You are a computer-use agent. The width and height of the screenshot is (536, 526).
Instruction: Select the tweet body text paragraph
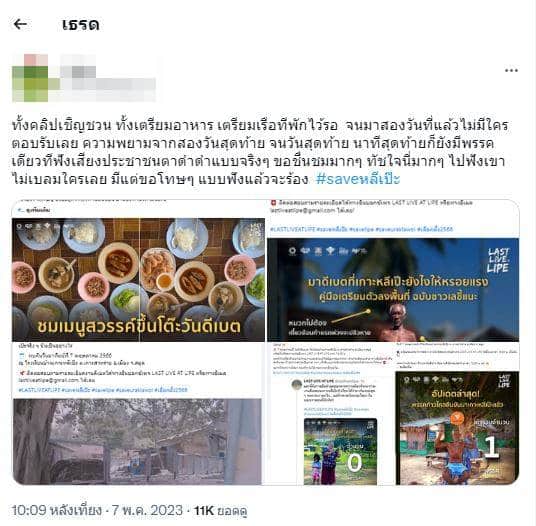[x=260, y=152]
